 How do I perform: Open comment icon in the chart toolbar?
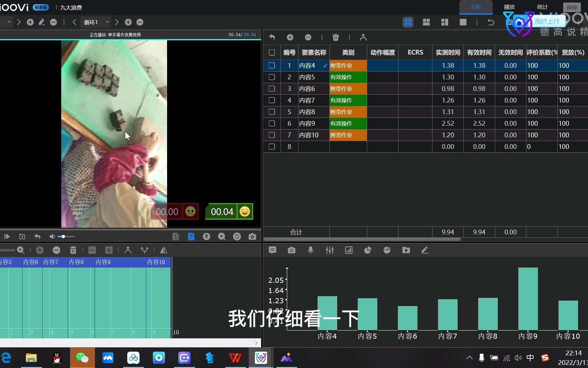click(272, 250)
